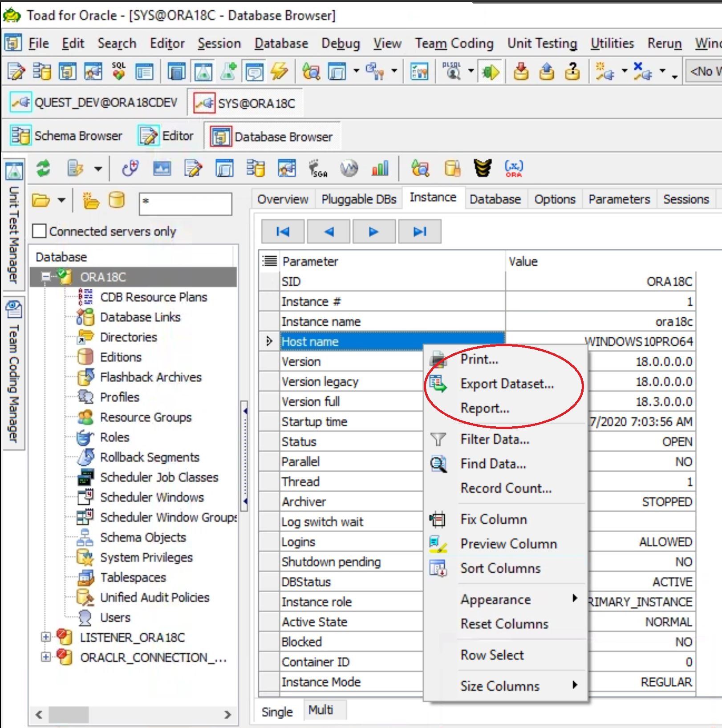This screenshot has width=722, height=728.
Task: Choose Reset Columns in context menu
Action: (x=504, y=624)
